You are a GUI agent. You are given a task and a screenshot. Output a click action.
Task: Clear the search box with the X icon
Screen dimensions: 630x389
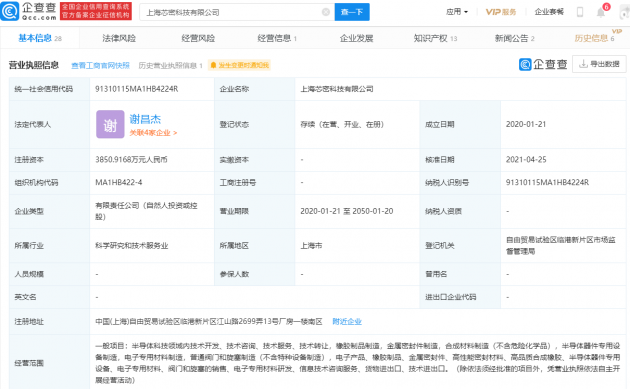coord(326,12)
